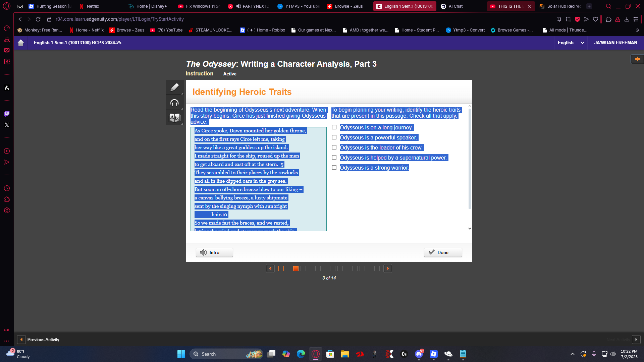Viewport: 644px width, 362px height.
Task: Go to Previous Activity
Action: click(39, 340)
